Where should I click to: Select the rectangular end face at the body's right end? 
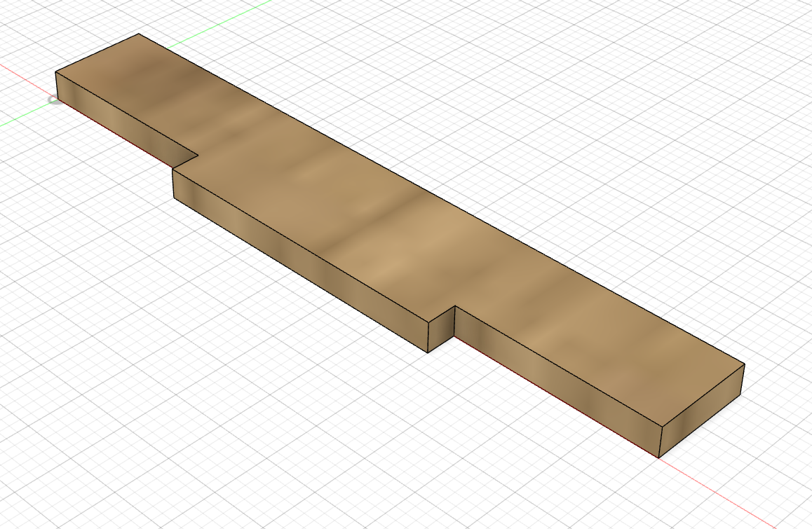pos(702,411)
